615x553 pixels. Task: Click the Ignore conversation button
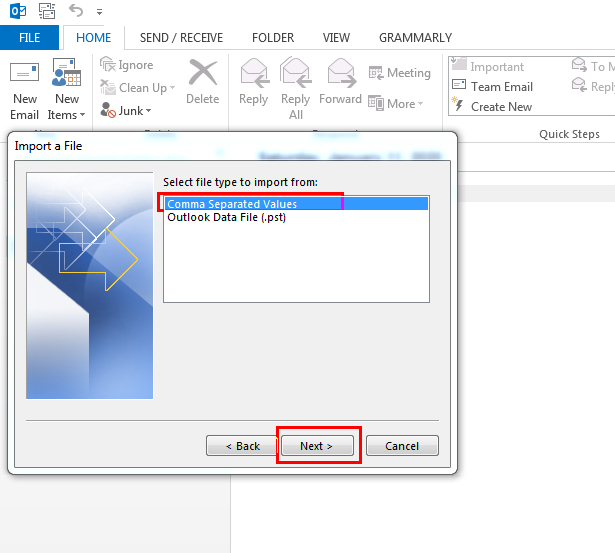127,65
